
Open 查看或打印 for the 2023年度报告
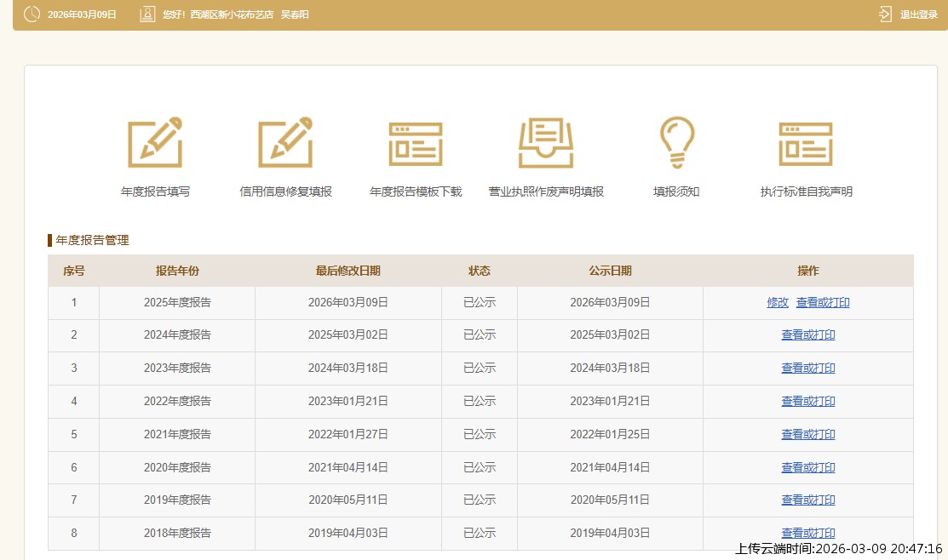808,369
